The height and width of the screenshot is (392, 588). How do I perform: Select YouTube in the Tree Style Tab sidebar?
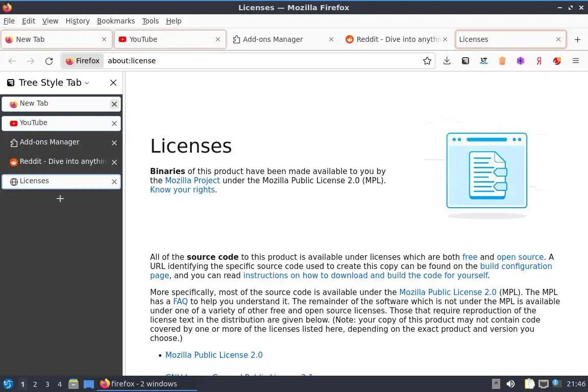(x=61, y=123)
